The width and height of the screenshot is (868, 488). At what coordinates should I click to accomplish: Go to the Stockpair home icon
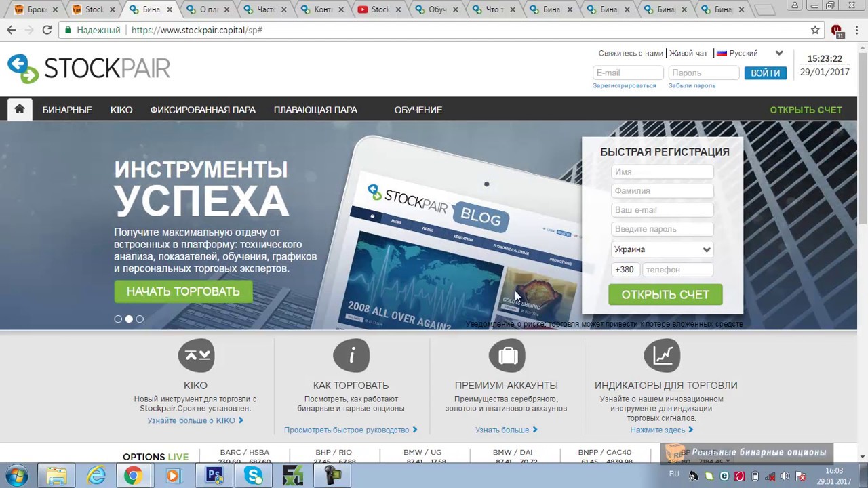click(20, 109)
